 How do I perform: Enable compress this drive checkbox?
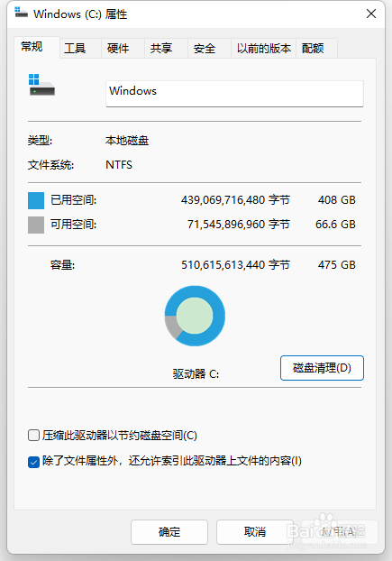33,436
